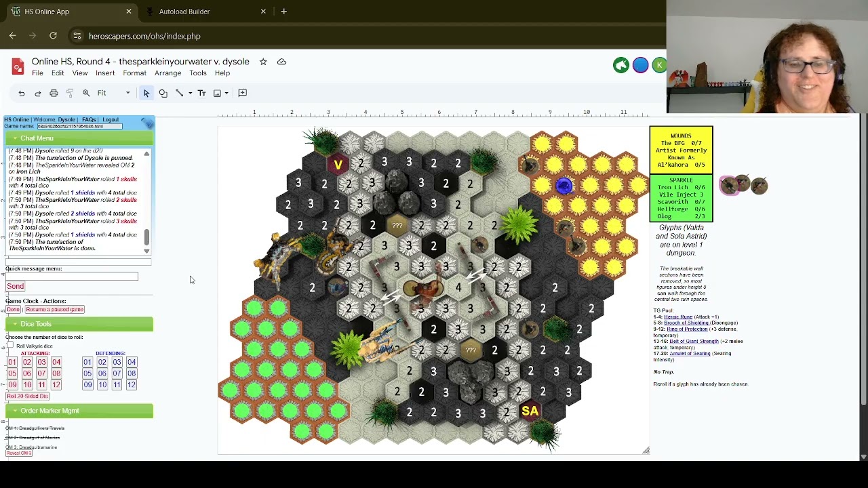Click the Add comment icon
Viewport: 868px width, 488px height.
pyautogui.click(x=242, y=93)
